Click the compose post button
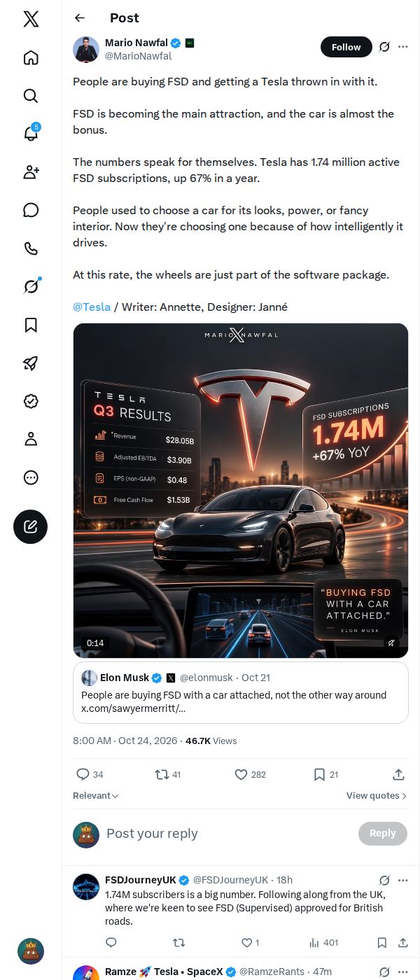Viewport: 420px width, 980px height. click(x=31, y=527)
